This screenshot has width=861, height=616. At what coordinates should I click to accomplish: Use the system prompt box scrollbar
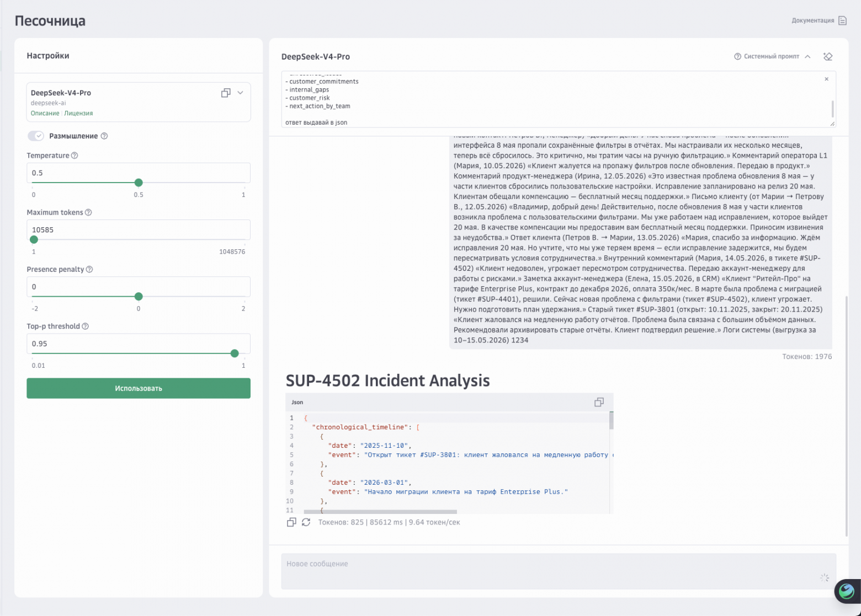(832, 109)
